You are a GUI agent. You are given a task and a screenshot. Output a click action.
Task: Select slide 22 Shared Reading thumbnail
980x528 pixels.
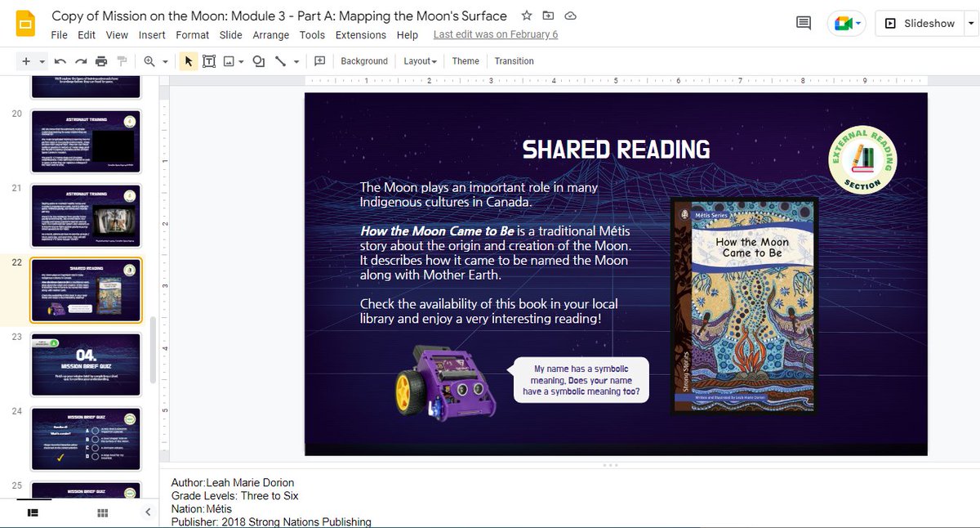(x=86, y=290)
